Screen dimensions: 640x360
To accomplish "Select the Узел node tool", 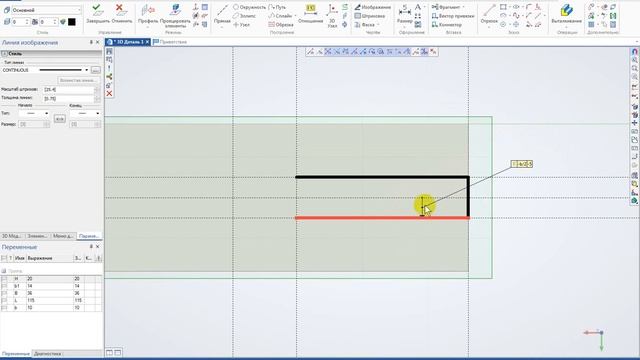I will (x=241, y=24).
